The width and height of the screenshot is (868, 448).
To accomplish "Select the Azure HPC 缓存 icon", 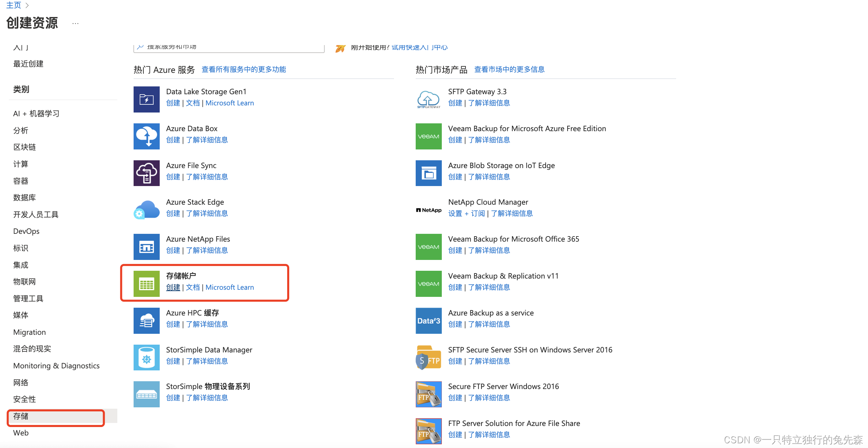I will click(x=146, y=321).
